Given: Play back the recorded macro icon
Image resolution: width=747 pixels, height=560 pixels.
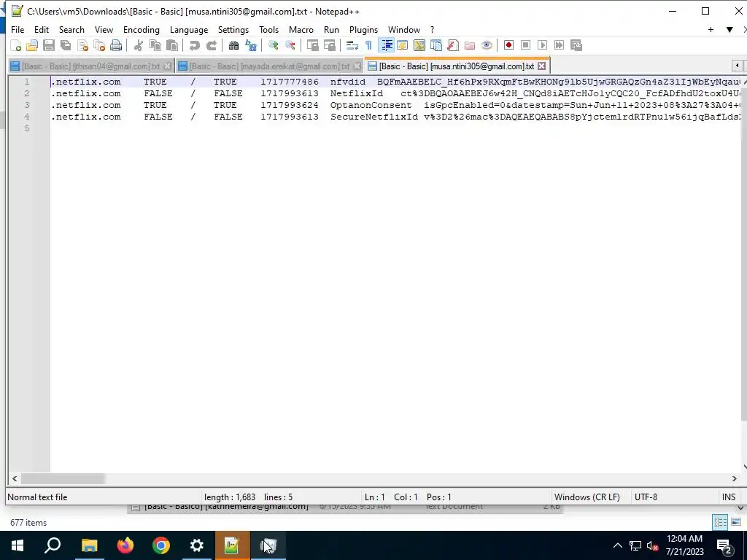Looking at the screenshot, I should tap(542, 45).
